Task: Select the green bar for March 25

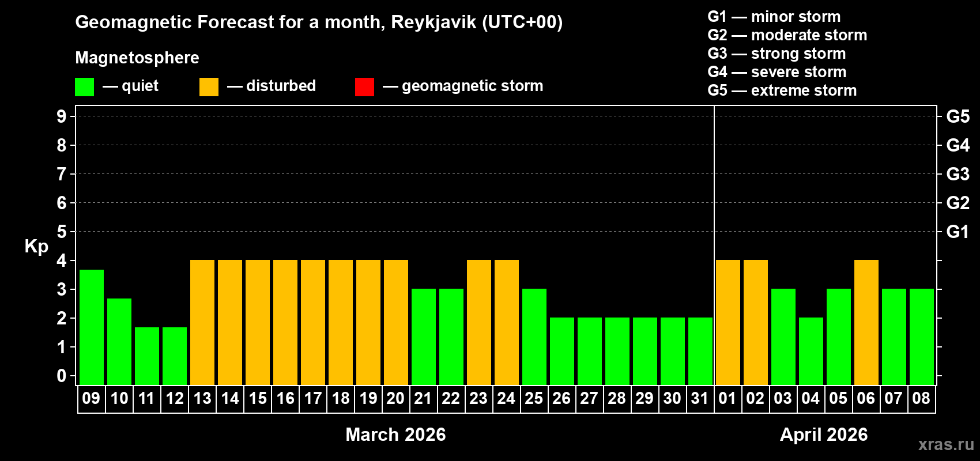Action: point(534,337)
